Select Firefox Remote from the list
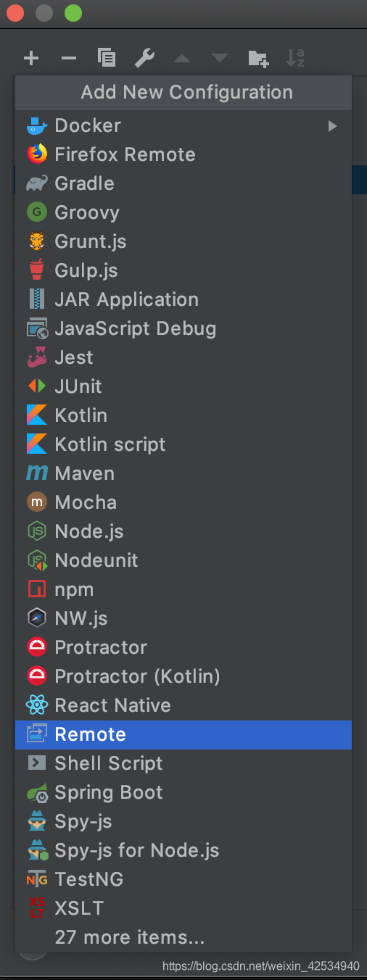 click(183, 154)
